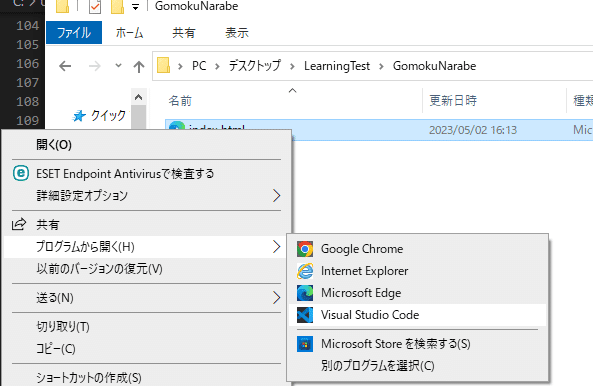Click the Internet Explorer icon

305,271
